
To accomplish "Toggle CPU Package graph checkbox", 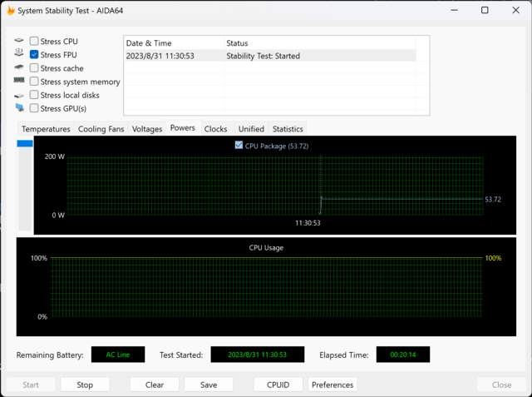I will [239, 146].
